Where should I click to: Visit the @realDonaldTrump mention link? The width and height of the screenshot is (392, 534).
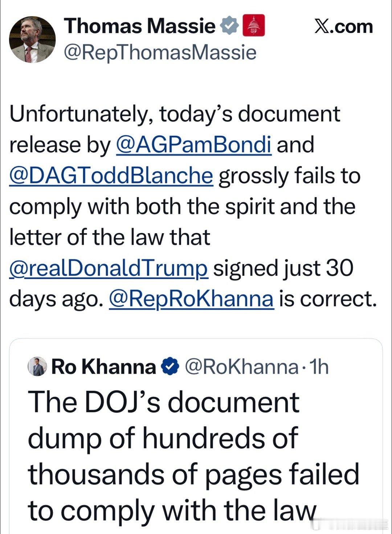click(x=109, y=268)
